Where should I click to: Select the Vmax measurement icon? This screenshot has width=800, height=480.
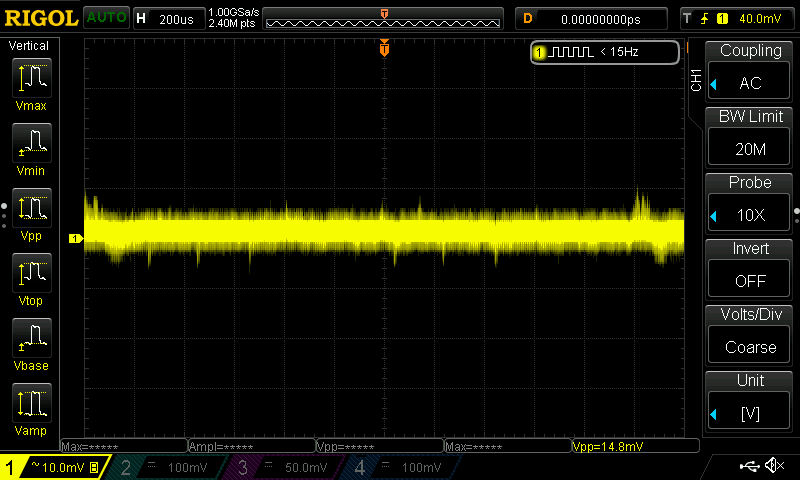(33, 80)
